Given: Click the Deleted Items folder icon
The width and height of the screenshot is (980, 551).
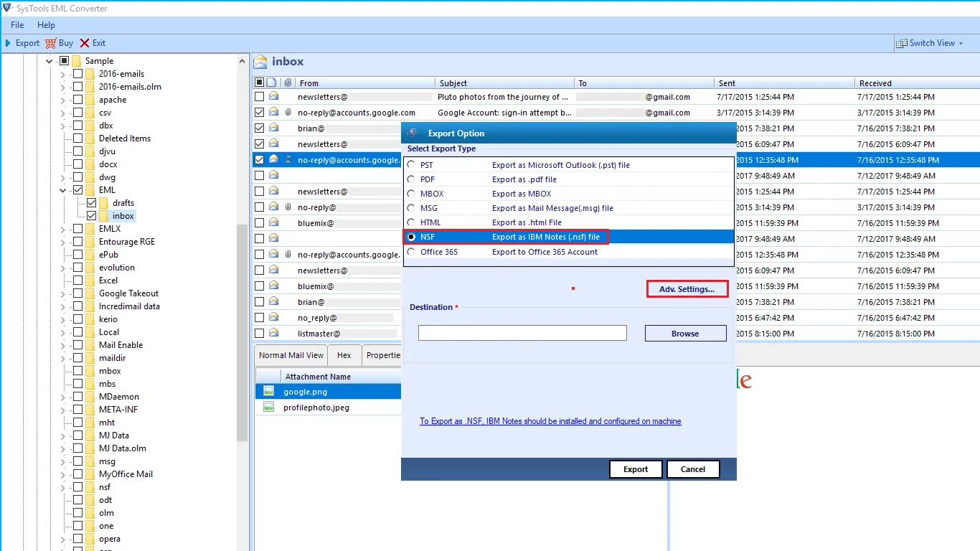Looking at the screenshot, I should pos(90,138).
